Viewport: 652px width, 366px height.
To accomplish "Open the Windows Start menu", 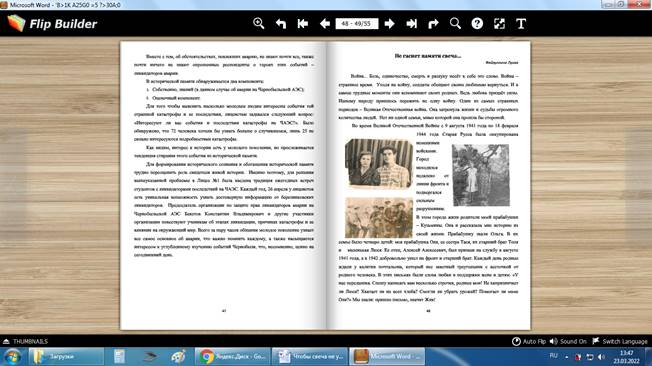I will (x=12, y=357).
